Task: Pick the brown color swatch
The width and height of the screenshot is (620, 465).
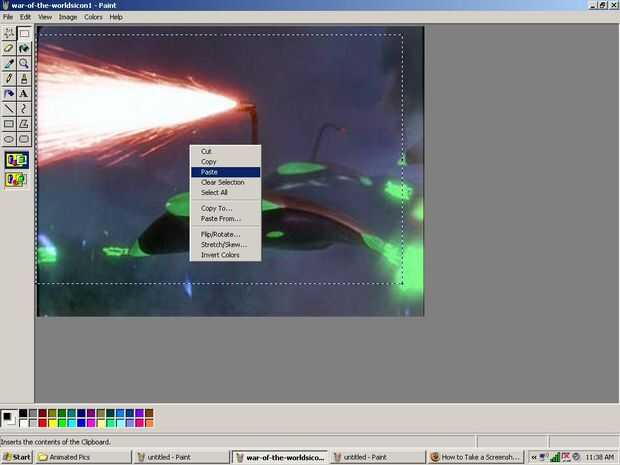Action: [x=149, y=414]
